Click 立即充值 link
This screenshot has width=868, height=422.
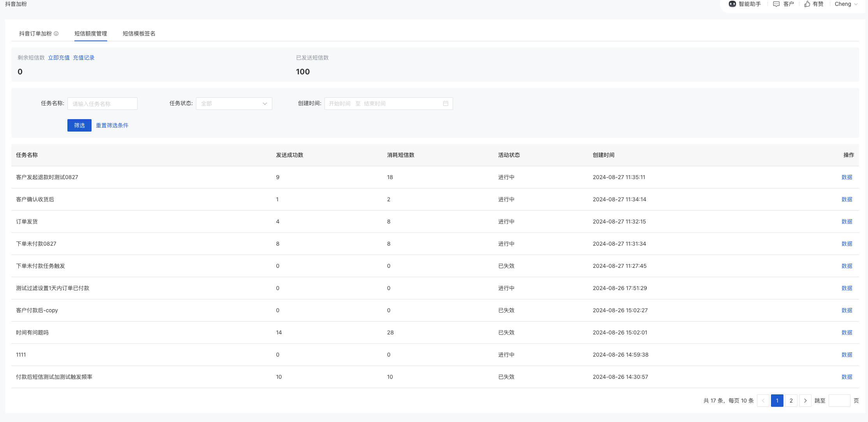tap(59, 58)
